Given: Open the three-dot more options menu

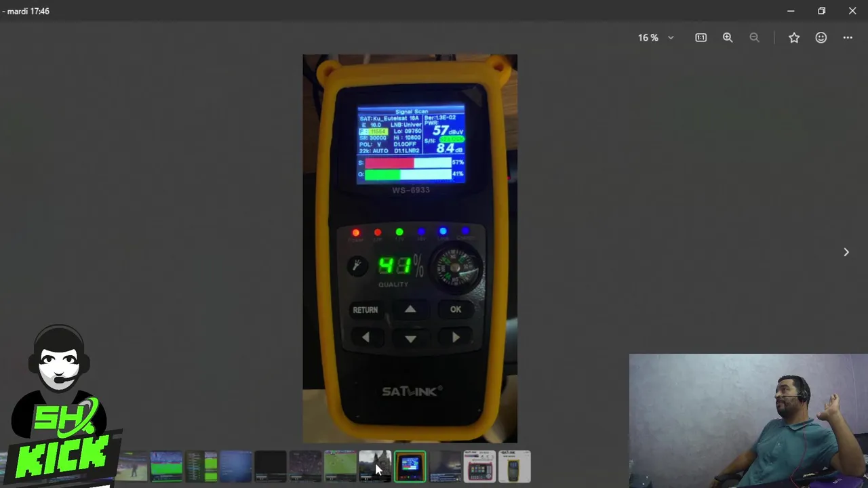Looking at the screenshot, I should coord(848,38).
